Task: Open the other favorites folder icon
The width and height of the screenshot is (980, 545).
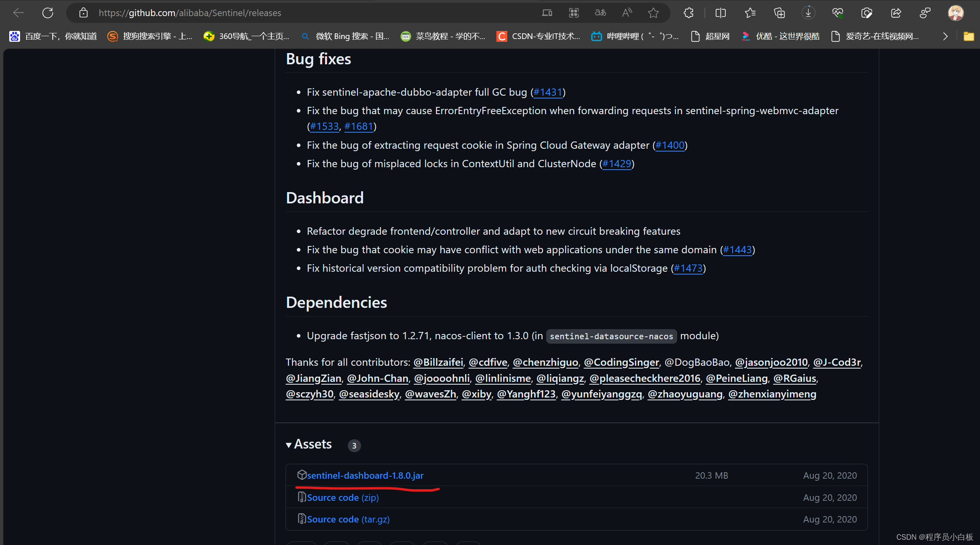Action: click(x=969, y=37)
